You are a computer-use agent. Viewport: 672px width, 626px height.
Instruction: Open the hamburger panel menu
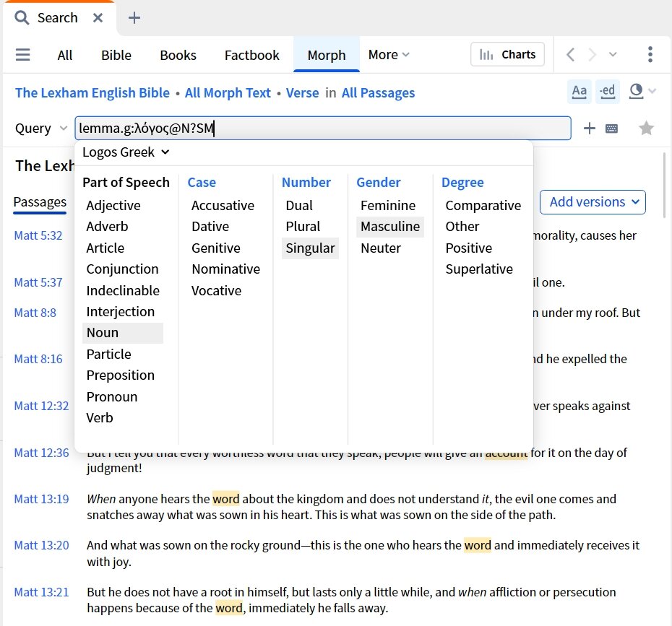pyautogui.click(x=22, y=55)
